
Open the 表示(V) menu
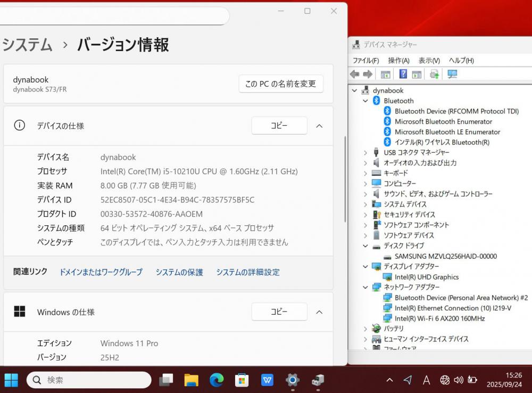pos(429,61)
